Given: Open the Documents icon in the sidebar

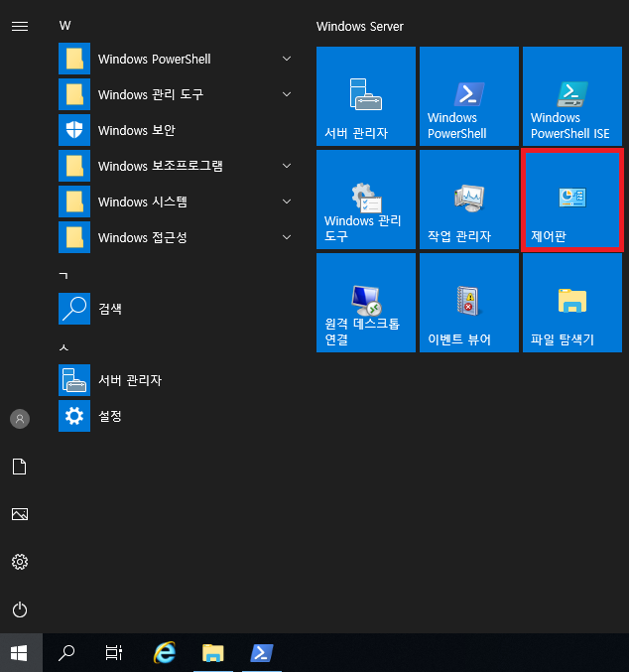Looking at the screenshot, I should (x=20, y=467).
